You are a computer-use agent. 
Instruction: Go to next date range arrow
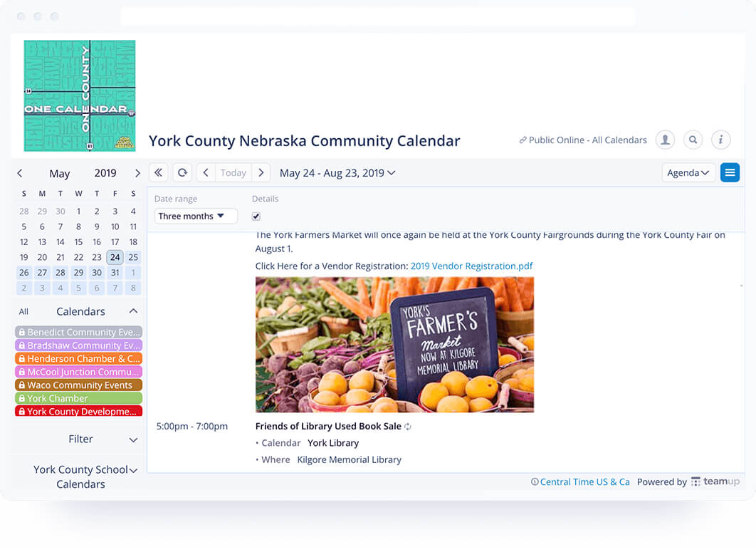(x=261, y=172)
